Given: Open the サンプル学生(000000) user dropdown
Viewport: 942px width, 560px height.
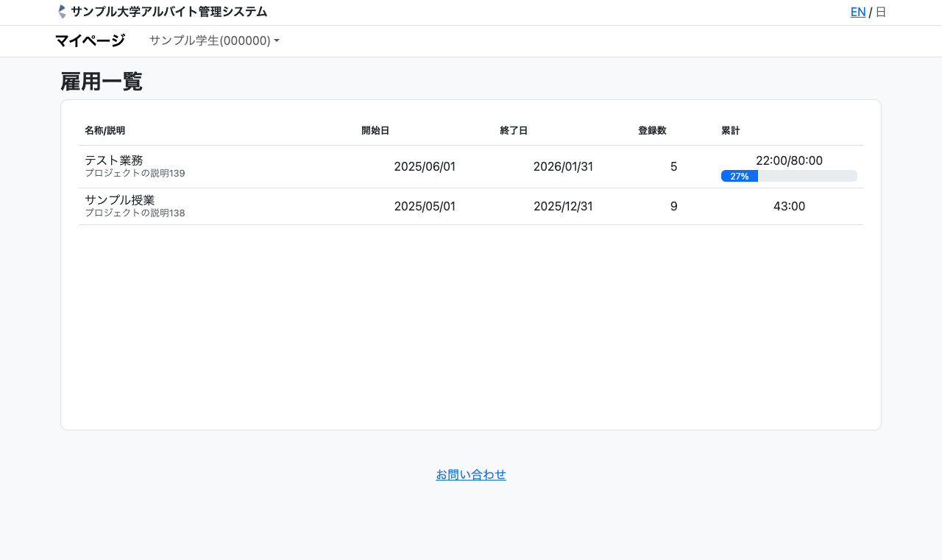Looking at the screenshot, I should point(213,40).
